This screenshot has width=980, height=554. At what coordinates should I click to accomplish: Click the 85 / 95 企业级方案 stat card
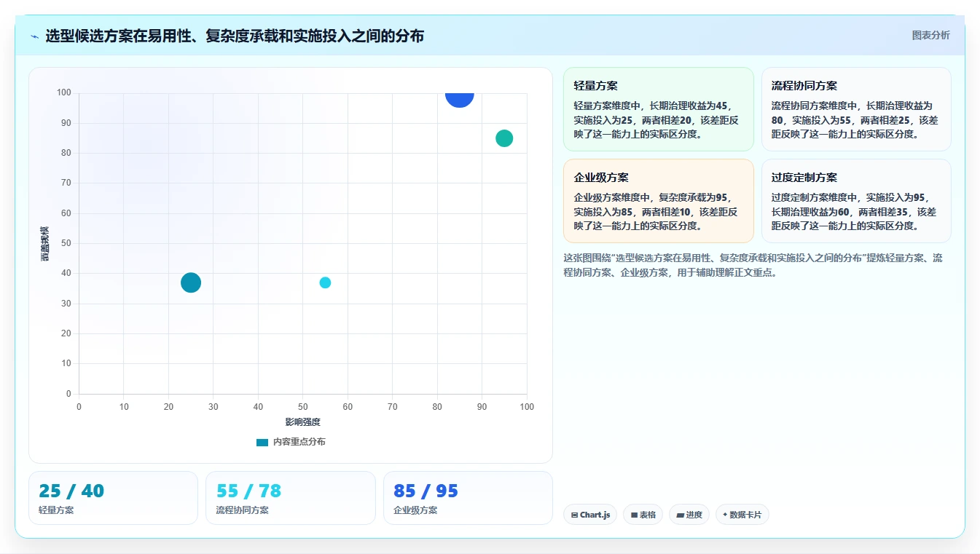[468, 498]
